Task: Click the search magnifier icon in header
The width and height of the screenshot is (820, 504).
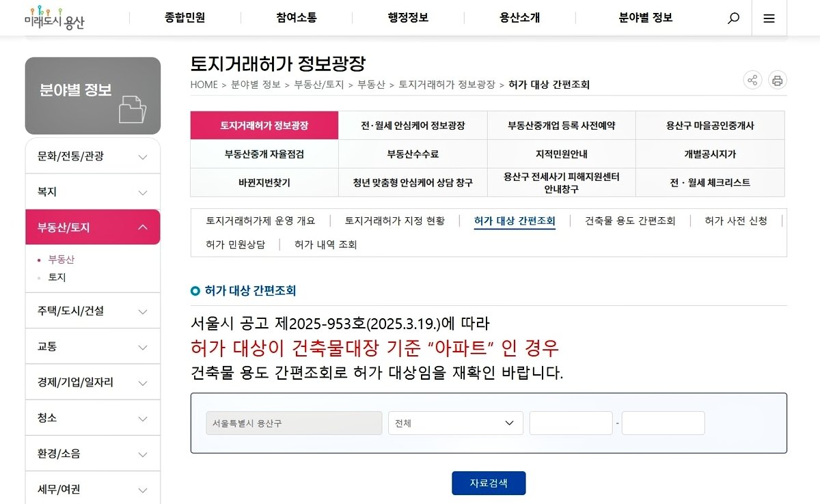Action: (x=733, y=18)
